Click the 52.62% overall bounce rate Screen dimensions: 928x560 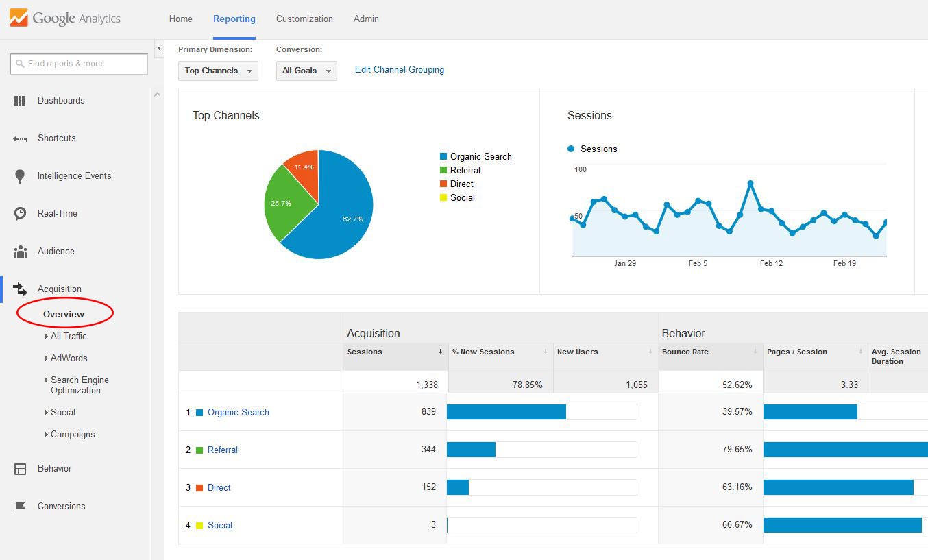(x=737, y=385)
